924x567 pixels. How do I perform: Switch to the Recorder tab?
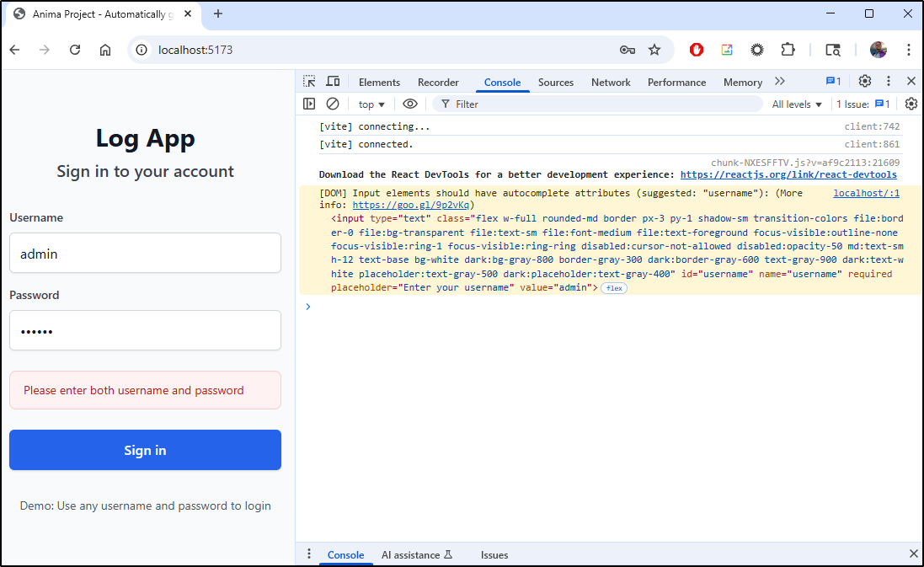[x=438, y=83]
